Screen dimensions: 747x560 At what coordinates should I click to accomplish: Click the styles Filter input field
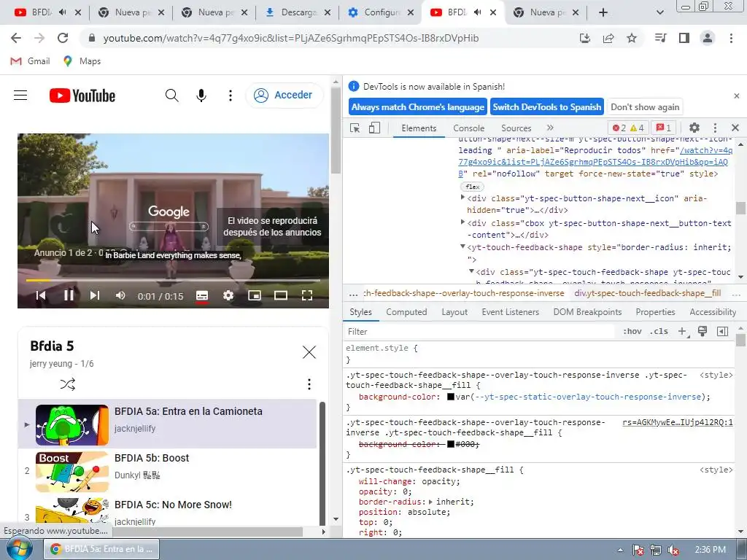coord(480,332)
